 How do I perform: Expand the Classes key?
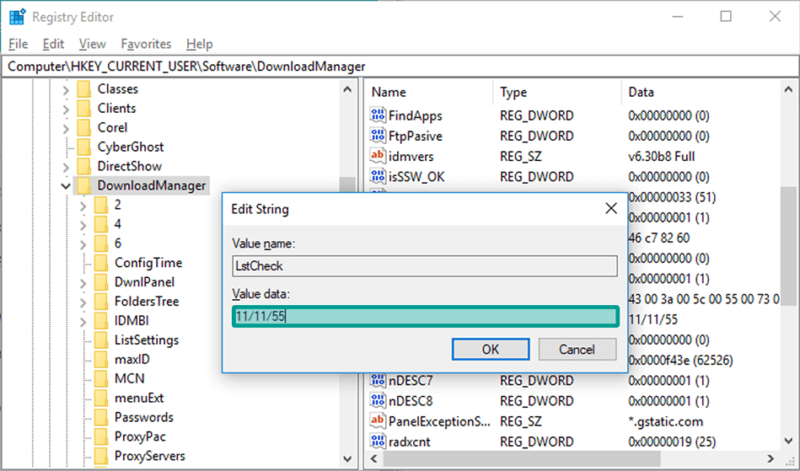tap(66, 90)
